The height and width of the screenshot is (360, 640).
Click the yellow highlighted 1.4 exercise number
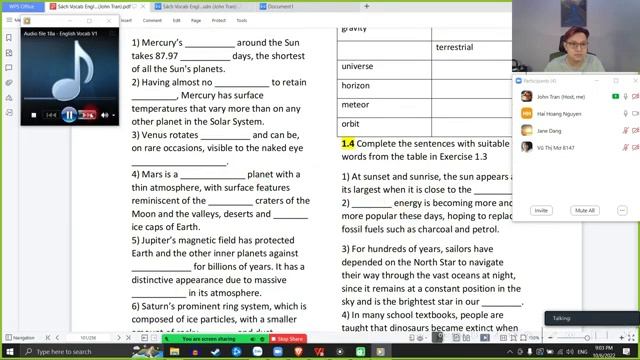coord(348,144)
